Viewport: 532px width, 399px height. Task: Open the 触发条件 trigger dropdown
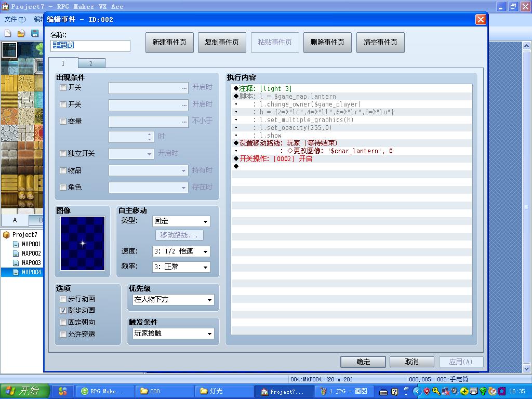[x=174, y=334]
